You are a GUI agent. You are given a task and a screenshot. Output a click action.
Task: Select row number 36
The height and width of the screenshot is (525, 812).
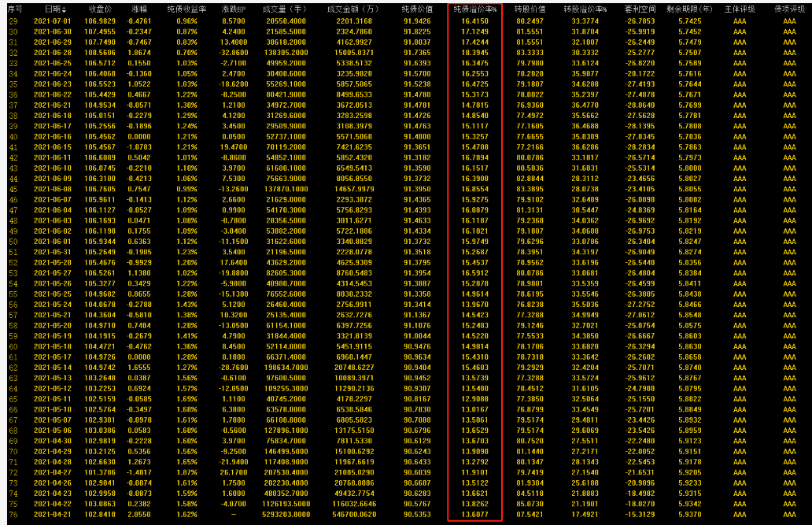coord(13,94)
